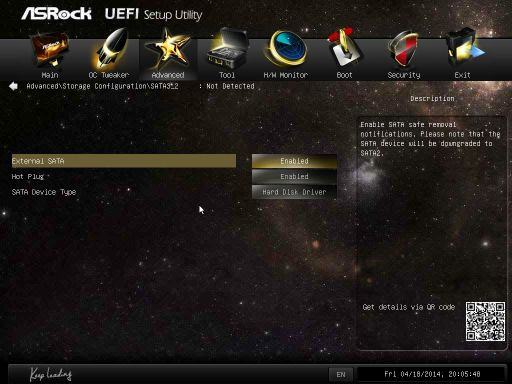This screenshot has width=512, height=384.
Task: Switch to the H/W Monitor tab label
Action: click(x=286, y=75)
